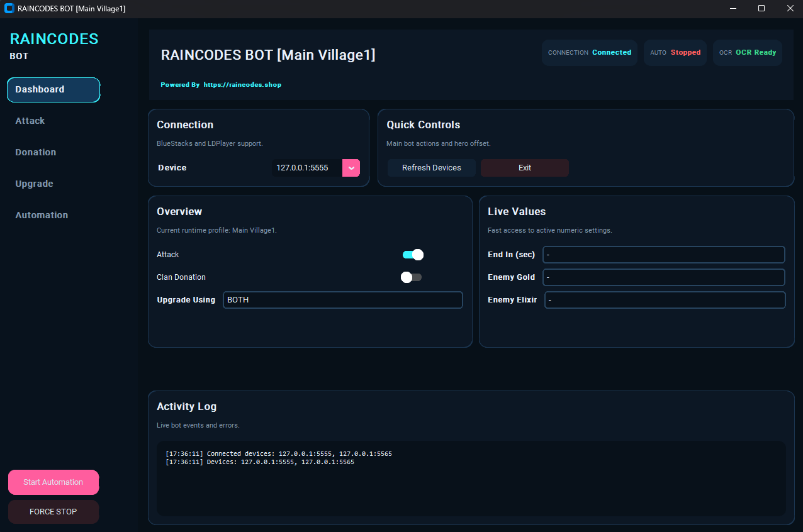803x532 pixels.
Task: Open the raincodes.shop link
Action: tap(242, 84)
